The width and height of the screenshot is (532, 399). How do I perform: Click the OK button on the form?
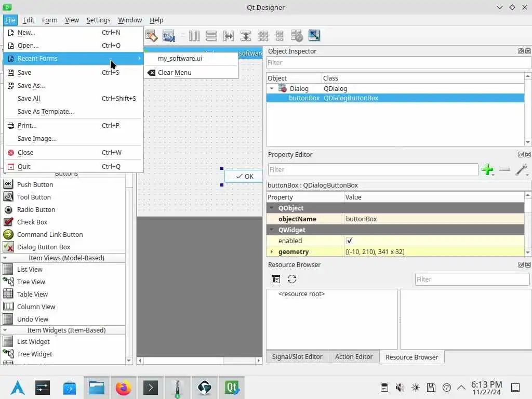point(243,177)
